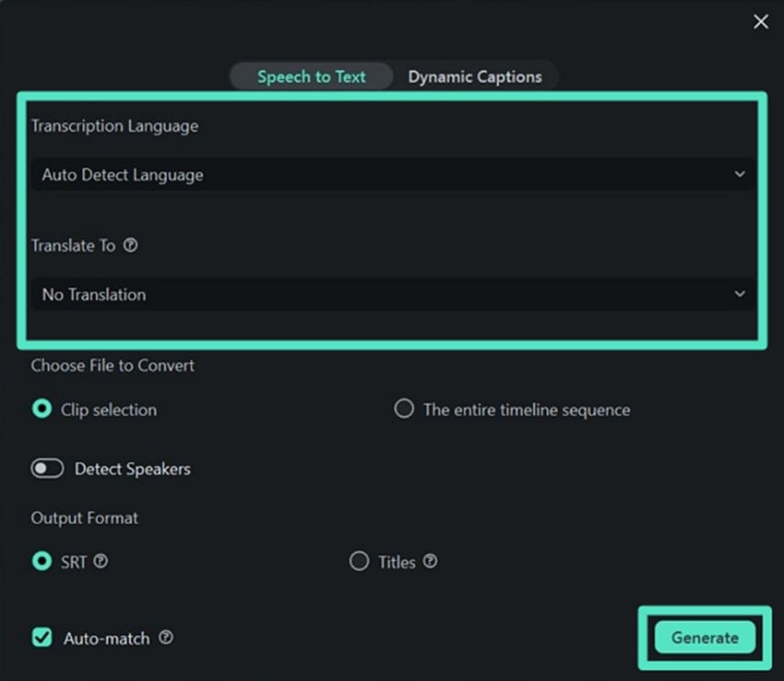Show the Titles format help tooltip icon
Screen dimensions: 784x681
pyautogui.click(x=430, y=561)
